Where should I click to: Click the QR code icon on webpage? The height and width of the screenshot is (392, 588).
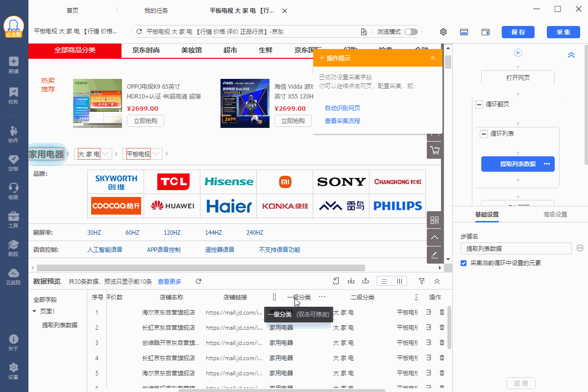click(x=435, y=220)
